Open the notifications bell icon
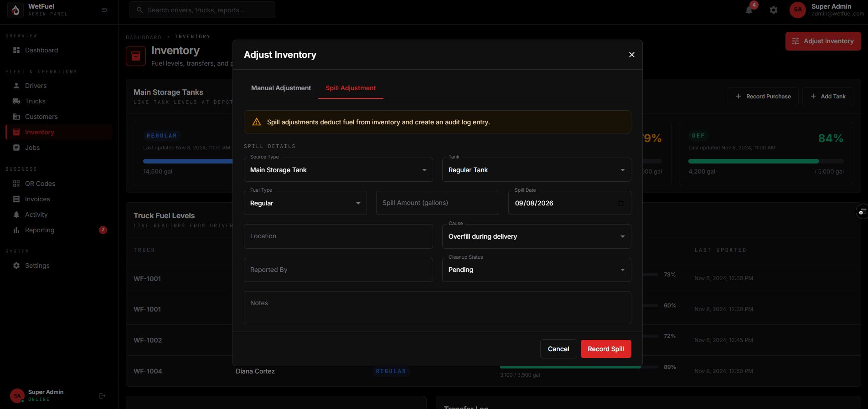The height and width of the screenshot is (409, 868). click(749, 10)
